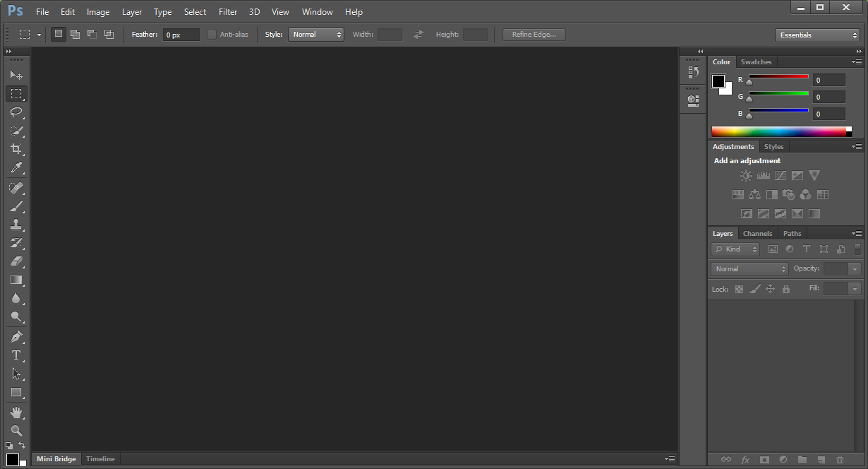Click the foreground color swatch in Color panel
Viewport: 868px width, 469px height.
(x=718, y=81)
